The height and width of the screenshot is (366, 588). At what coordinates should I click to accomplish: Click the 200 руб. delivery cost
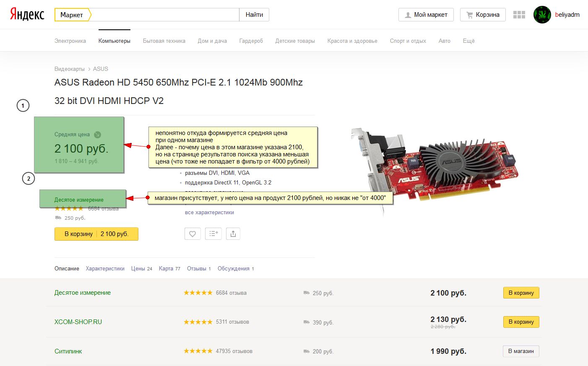click(323, 352)
